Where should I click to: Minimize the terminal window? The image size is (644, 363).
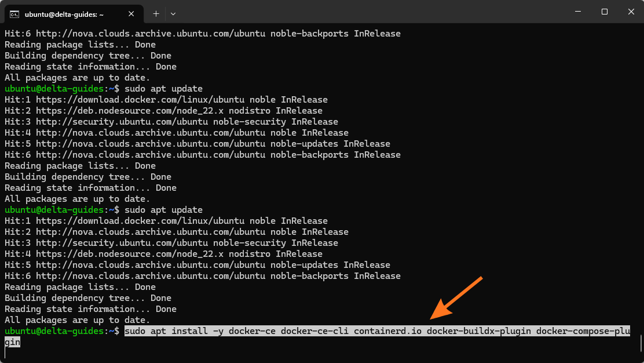pyautogui.click(x=578, y=12)
